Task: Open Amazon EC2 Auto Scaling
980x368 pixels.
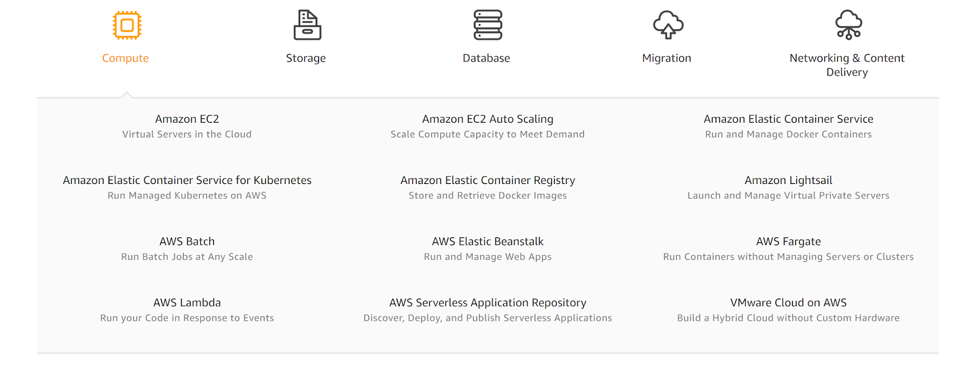Action: click(x=487, y=118)
